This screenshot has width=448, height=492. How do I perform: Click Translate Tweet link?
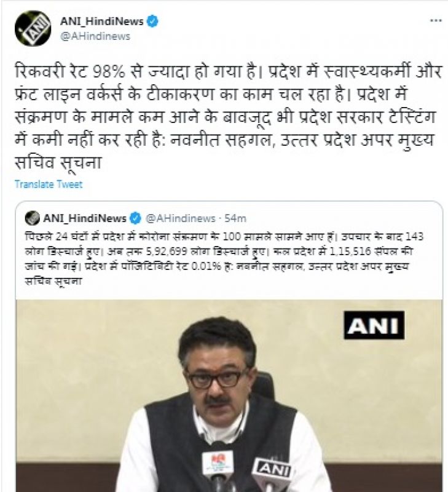(49, 184)
